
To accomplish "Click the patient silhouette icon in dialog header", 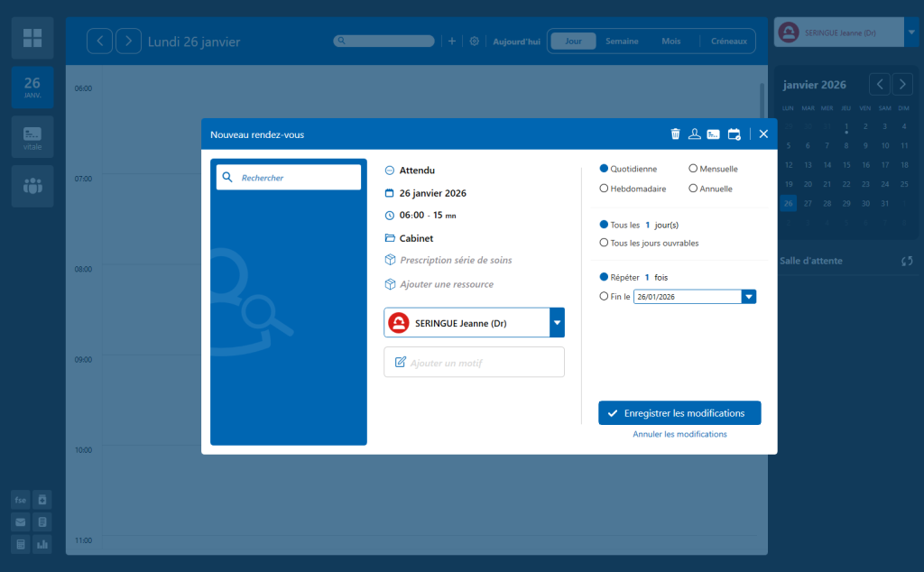I will (694, 134).
